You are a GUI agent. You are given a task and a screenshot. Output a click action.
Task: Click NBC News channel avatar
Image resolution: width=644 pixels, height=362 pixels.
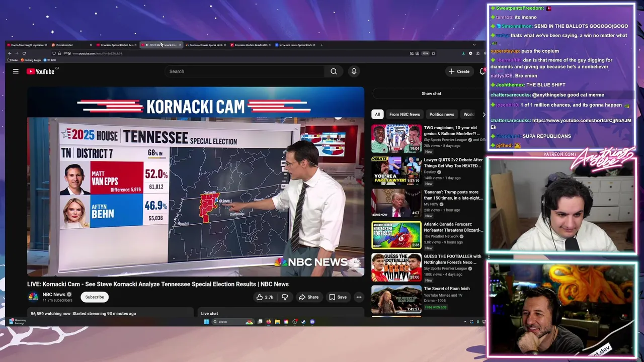point(33,297)
